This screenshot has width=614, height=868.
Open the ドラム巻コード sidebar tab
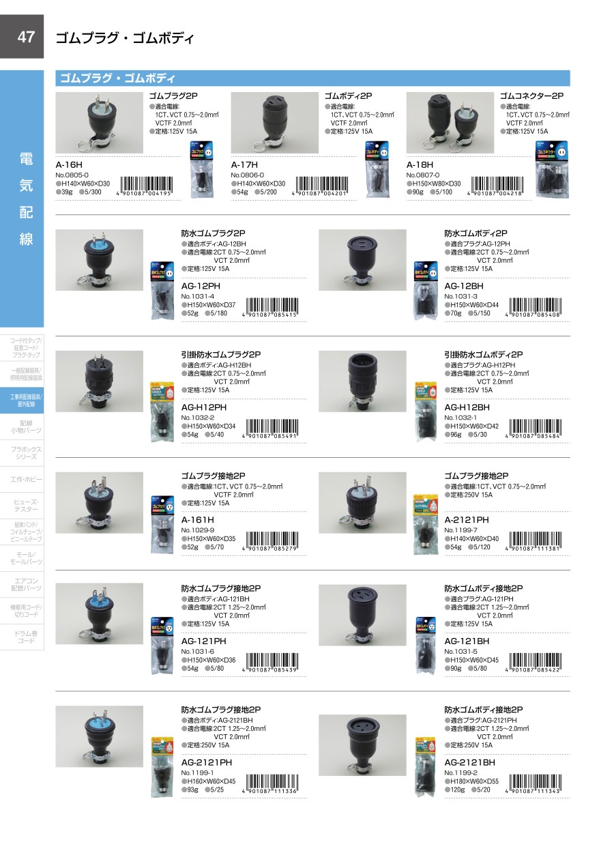coord(22,637)
